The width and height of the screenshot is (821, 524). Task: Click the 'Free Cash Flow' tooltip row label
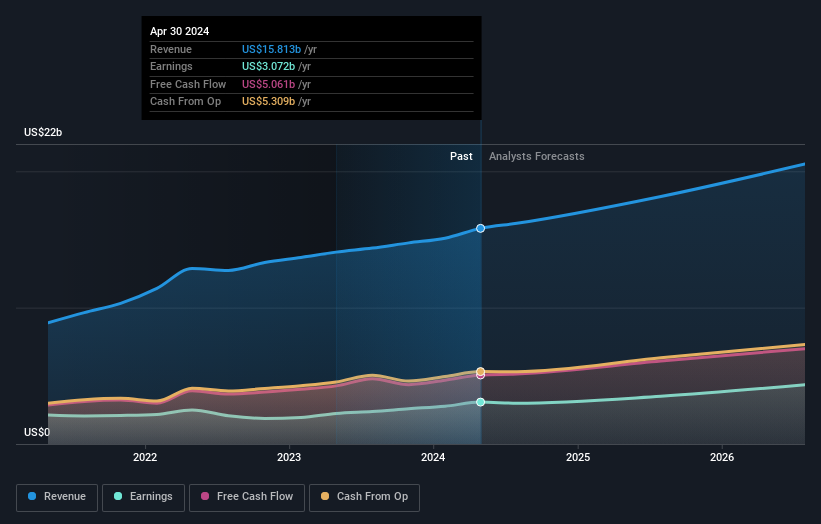[x=188, y=84]
